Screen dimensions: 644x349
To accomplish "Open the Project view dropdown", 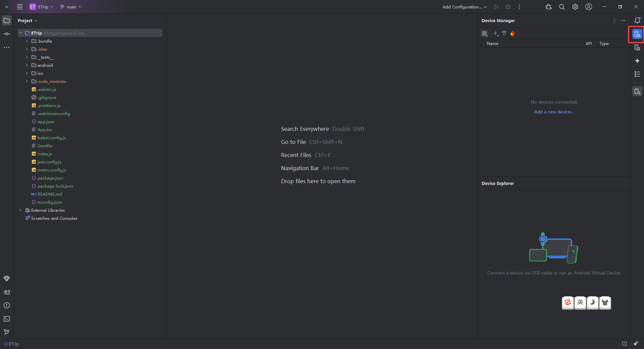I will coord(28,20).
